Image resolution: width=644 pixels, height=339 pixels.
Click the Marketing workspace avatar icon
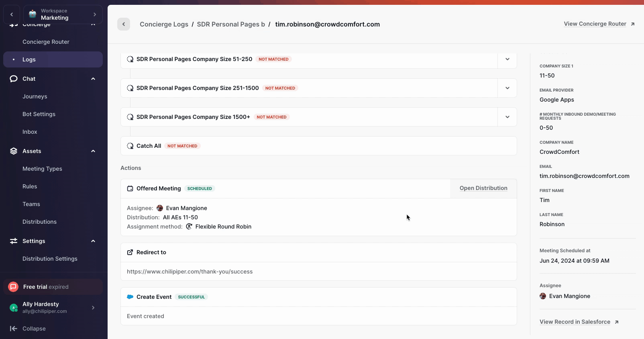coord(33,14)
